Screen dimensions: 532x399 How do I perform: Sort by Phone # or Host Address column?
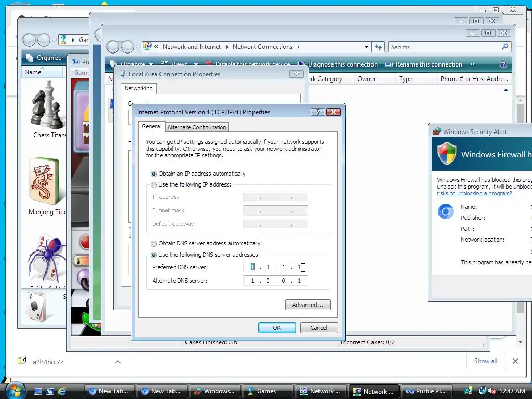coord(474,79)
